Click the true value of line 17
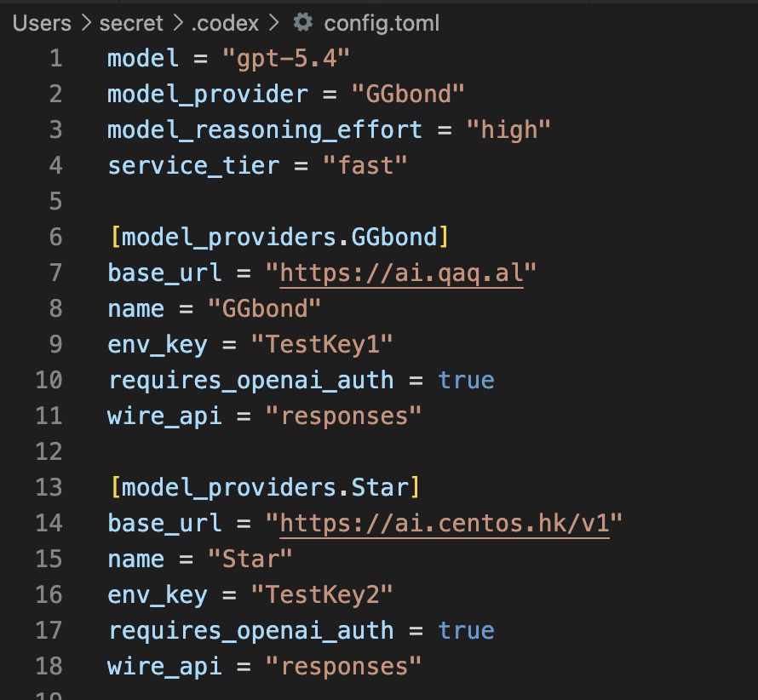The height and width of the screenshot is (700, 758). click(x=466, y=631)
